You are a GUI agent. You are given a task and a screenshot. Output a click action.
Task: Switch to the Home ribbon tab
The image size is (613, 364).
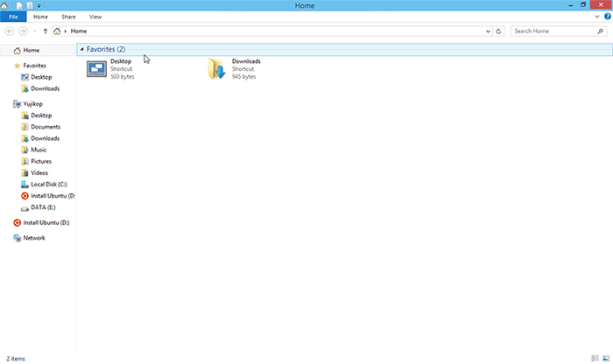[40, 17]
